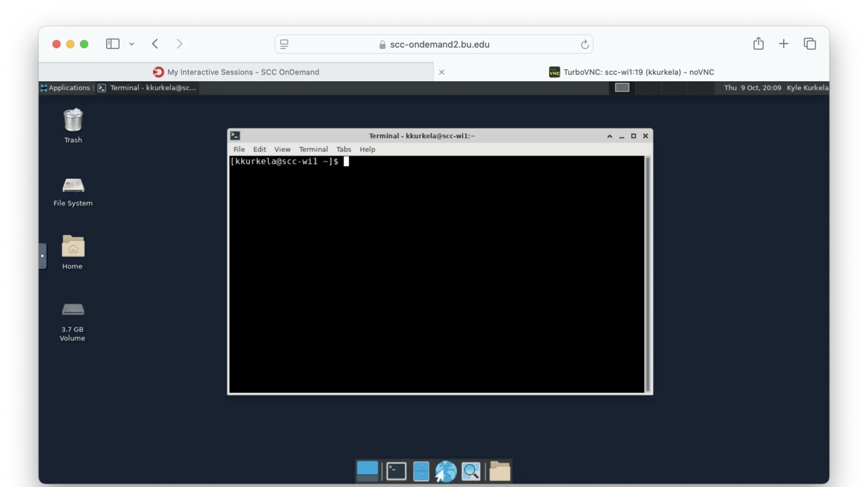This screenshot has height=487, width=868.
Task: Click the terminal vertical scrollbar
Action: pyautogui.click(x=648, y=274)
